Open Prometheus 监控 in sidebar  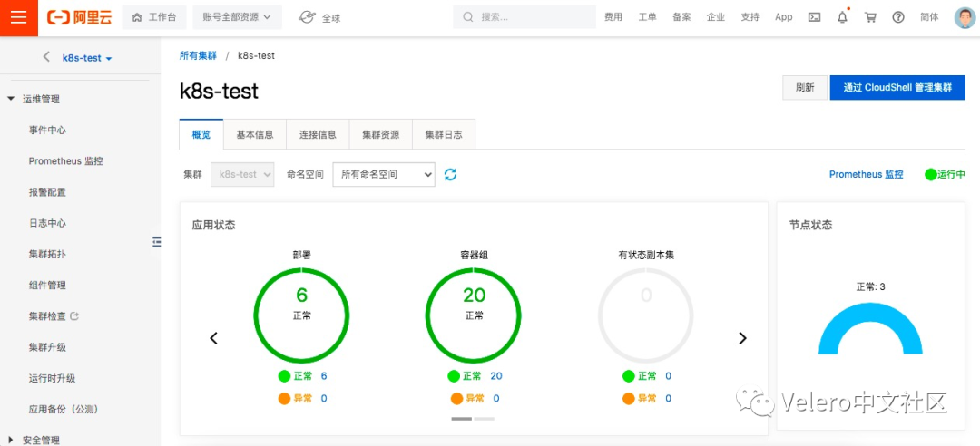65,161
